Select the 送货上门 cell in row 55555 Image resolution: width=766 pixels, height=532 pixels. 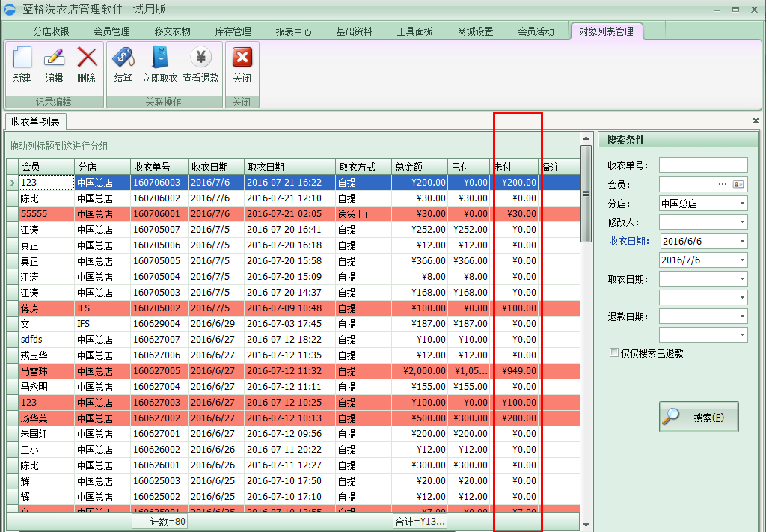tap(364, 214)
